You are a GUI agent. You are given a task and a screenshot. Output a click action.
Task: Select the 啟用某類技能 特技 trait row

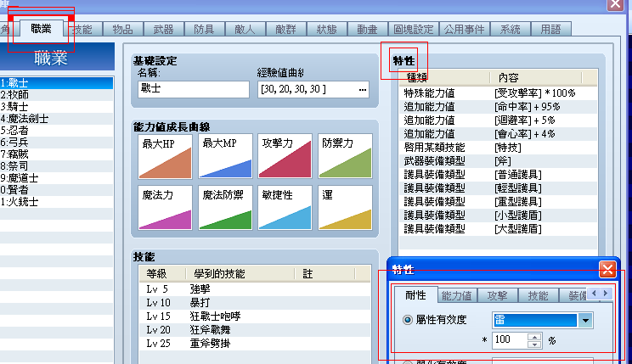[x=498, y=148]
